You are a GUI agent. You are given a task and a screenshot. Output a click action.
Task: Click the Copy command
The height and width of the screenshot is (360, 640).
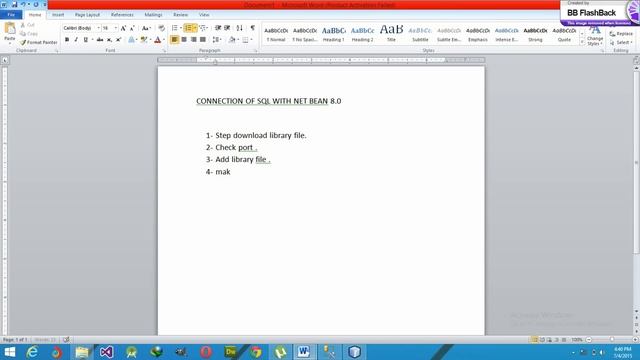[29, 34]
